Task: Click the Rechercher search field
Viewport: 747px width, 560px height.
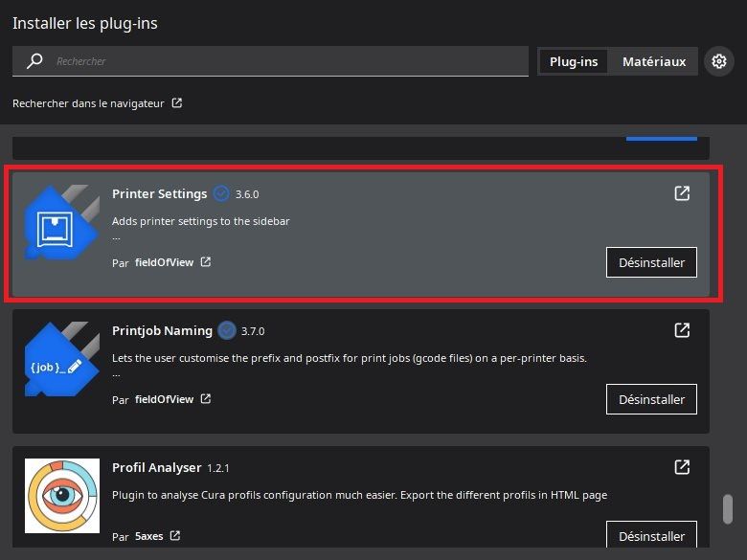Action: [287, 61]
